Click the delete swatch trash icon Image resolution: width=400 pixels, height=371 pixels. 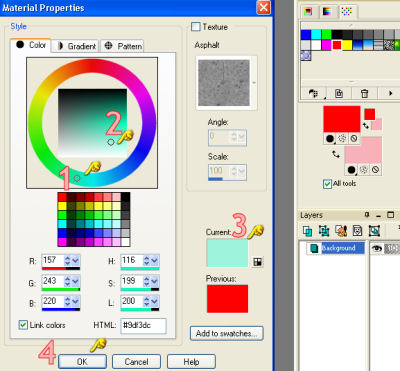[364, 94]
